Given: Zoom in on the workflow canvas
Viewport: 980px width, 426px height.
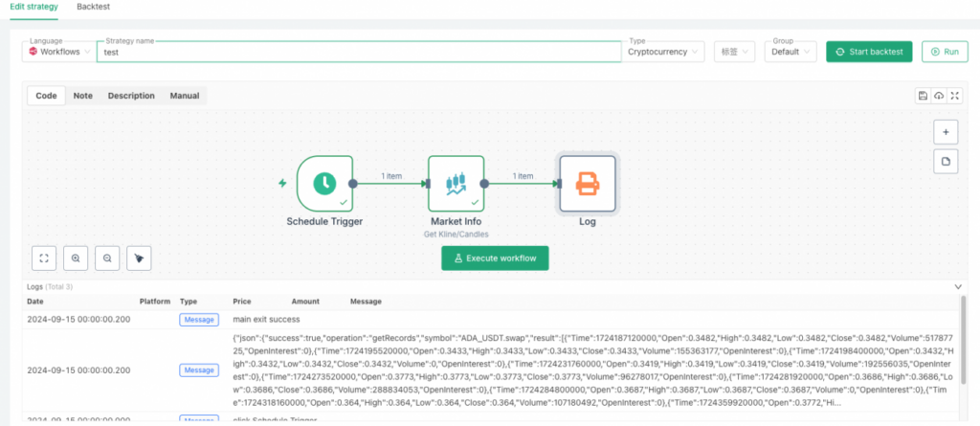Looking at the screenshot, I should [76, 258].
